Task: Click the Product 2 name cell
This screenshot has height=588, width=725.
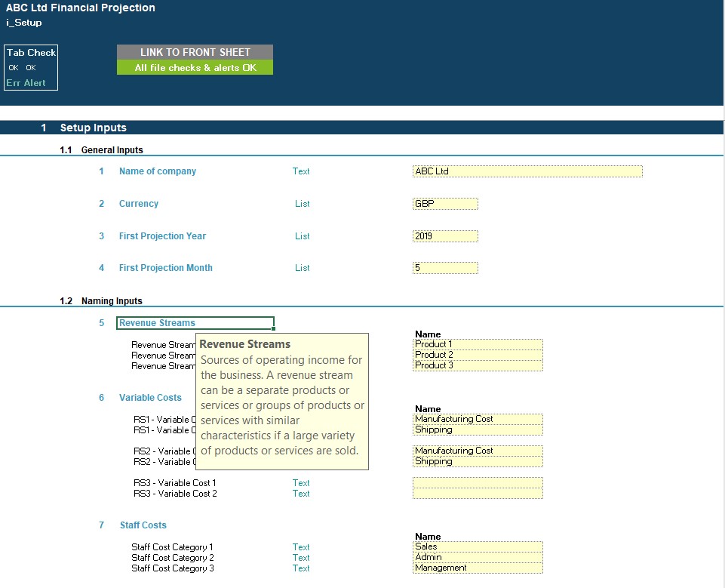Action: [478, 355]
